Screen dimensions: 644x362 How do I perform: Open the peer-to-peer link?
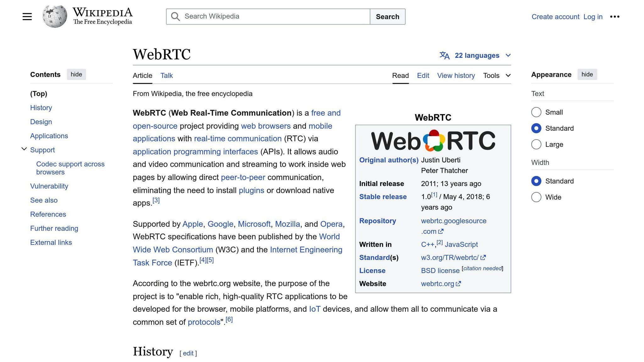(x=243, y=178)
